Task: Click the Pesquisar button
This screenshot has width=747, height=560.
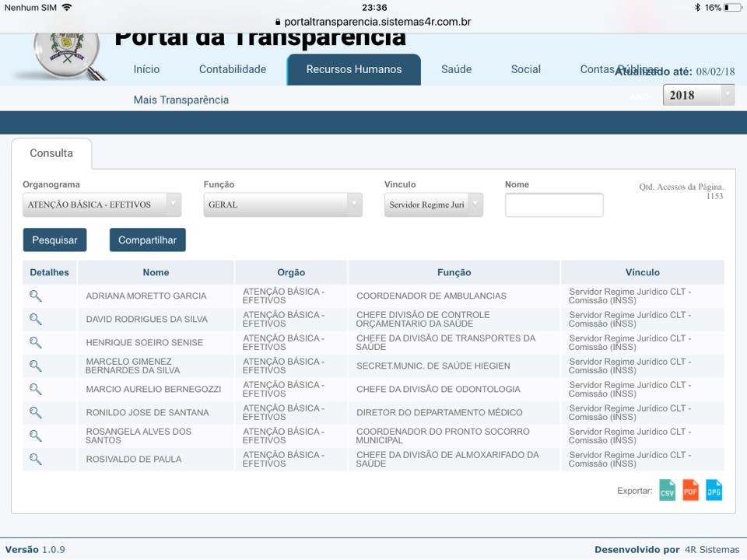Action: (x=54, y=240)
